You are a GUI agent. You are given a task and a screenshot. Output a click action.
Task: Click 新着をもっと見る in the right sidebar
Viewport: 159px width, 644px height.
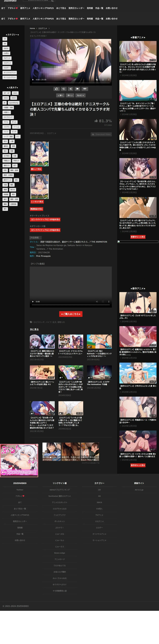pyautogui.click(x=138, y=237)
